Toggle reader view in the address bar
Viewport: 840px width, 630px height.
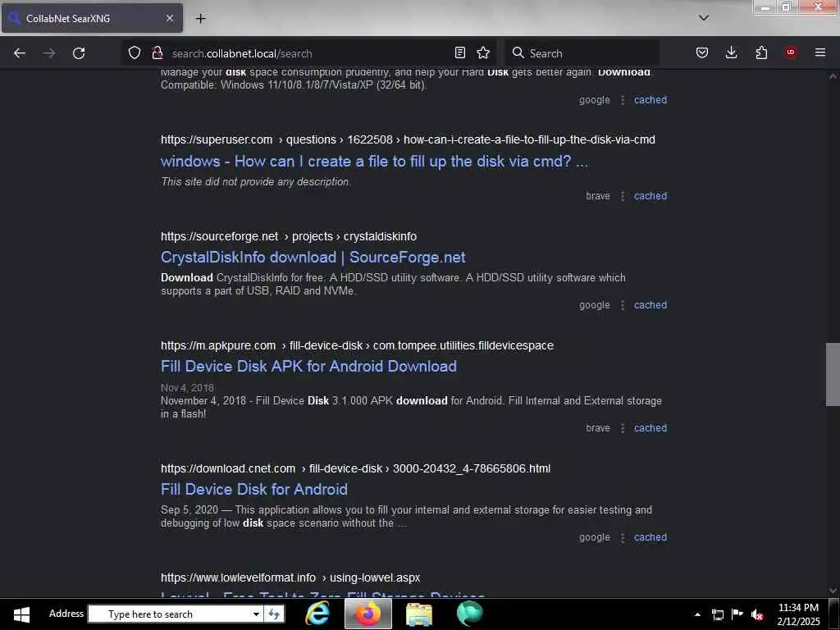tap(459, 52)
